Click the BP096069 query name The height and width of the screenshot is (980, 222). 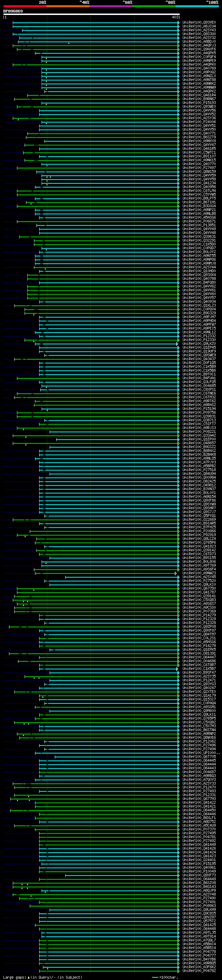point(13,11)
